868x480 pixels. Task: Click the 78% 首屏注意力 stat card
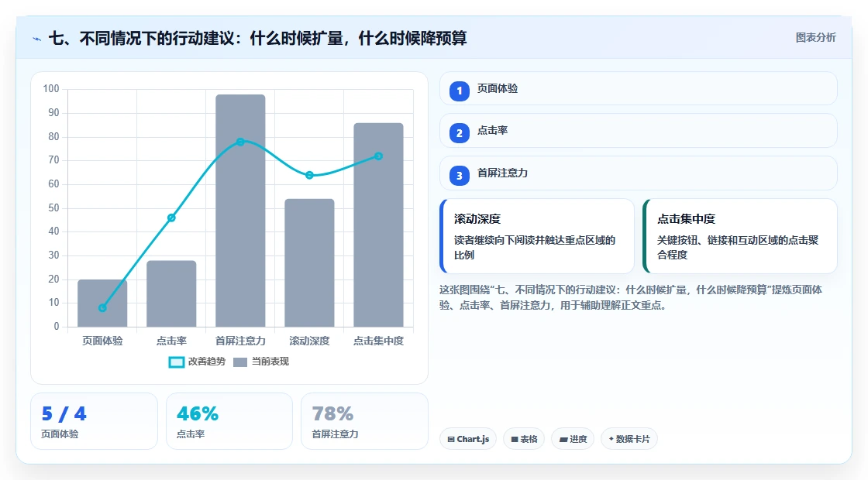pos(364,421)
